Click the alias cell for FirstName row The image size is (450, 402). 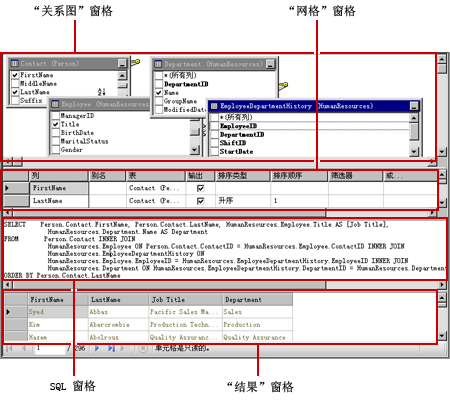point(107,188)
